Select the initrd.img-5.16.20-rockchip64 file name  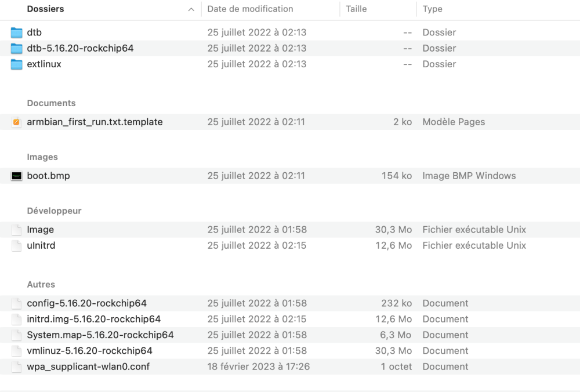93,319
